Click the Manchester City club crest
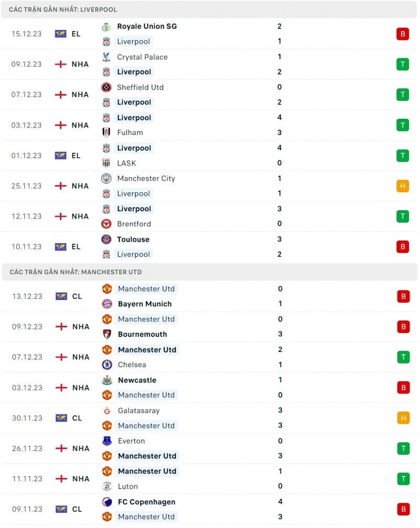The height and width of the screenshot is (528, 420). pyautogui.click(x=107, y=179)
